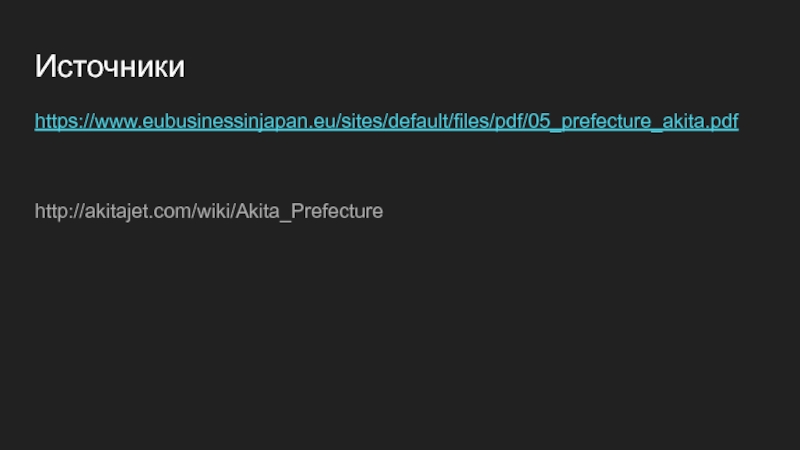800x450 pixels.
Task: Select the Источники slide title
Action: coord(109,66)
